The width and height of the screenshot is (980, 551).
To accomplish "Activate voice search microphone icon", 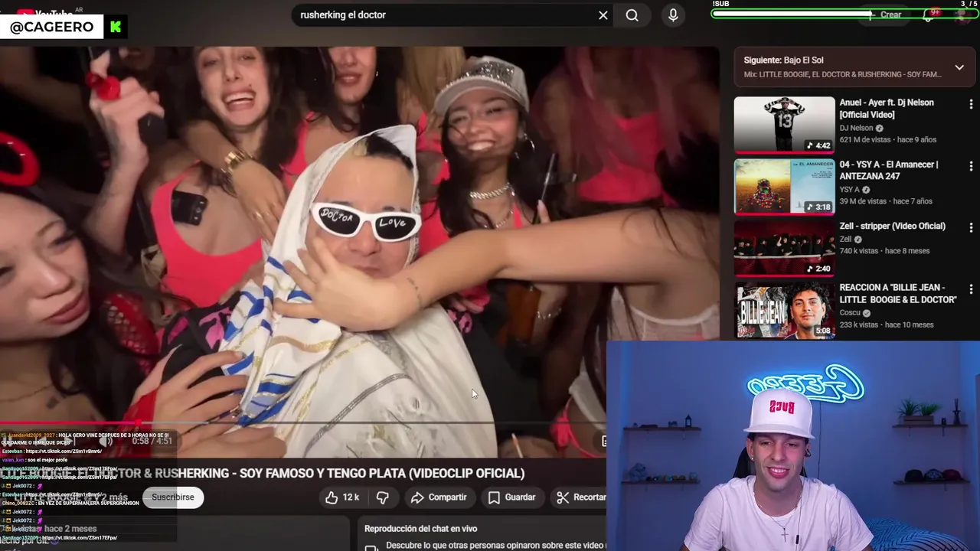I will tap(673, 15).
